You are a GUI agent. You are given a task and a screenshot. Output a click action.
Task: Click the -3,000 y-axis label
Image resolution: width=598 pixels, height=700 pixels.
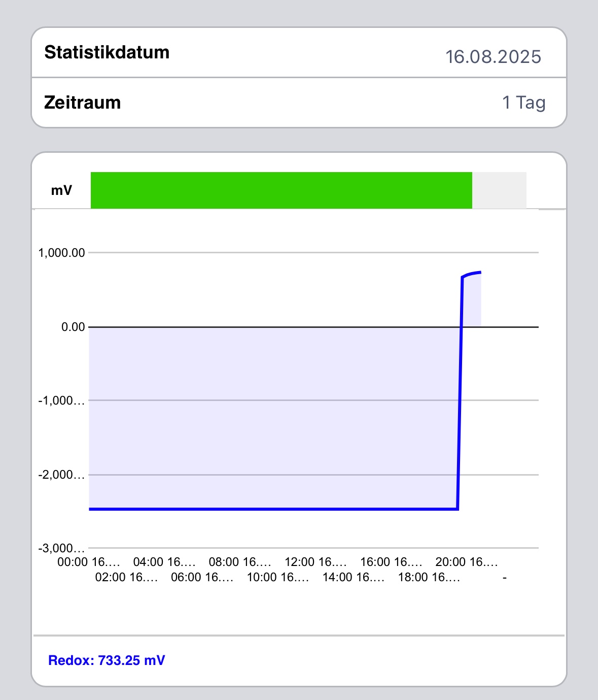61,548
